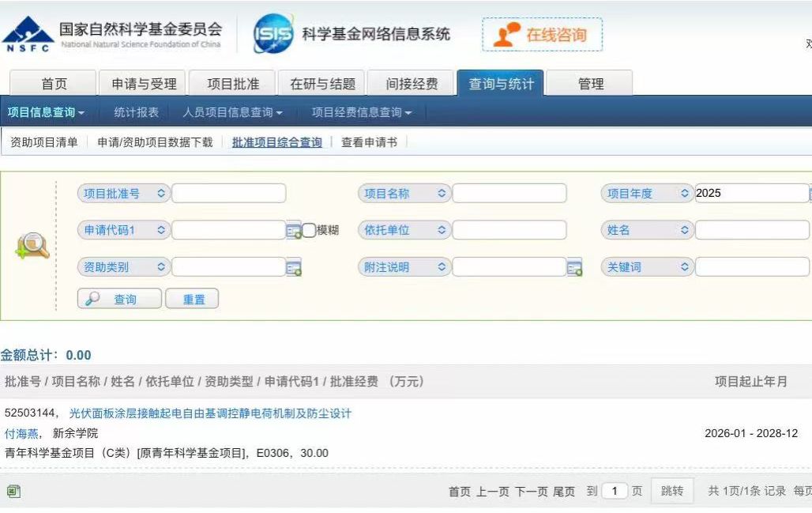This screenshot has width=812, height=513.
Task: Switch to the 间接经费 tab
Action: point(412,84)
